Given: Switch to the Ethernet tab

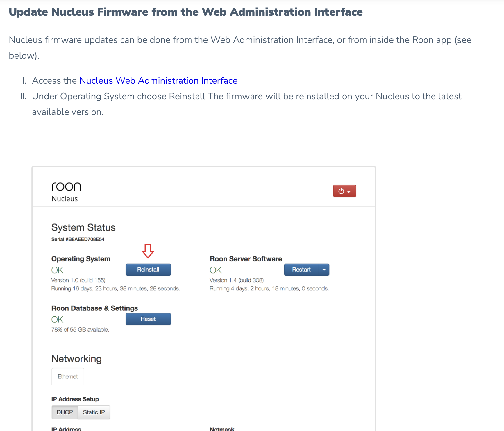Looking at the screenshot, I should tap(68, 376).
